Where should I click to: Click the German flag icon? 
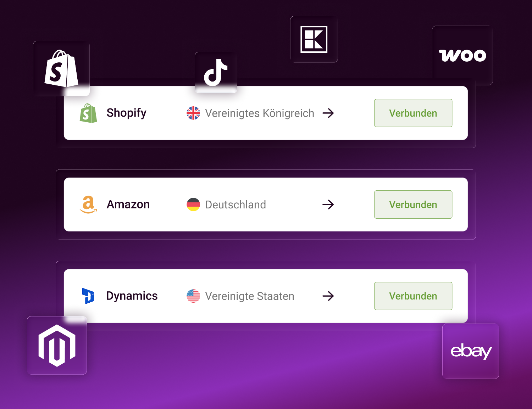(193, 204)
